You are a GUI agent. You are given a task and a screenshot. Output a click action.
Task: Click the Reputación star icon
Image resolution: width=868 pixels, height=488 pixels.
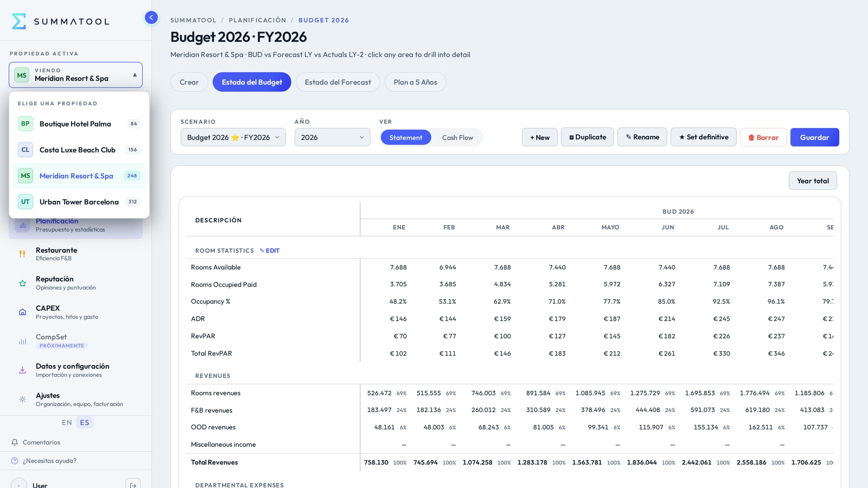(22, 283)
